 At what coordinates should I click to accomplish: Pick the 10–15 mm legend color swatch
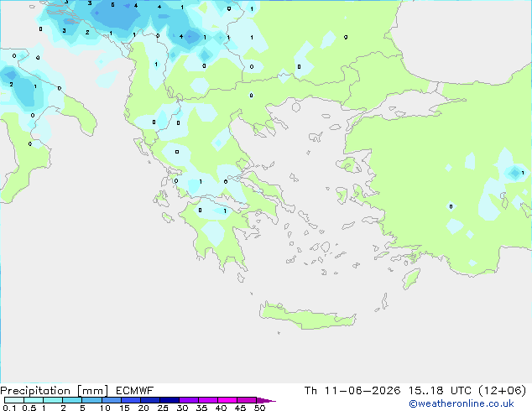[x=112, y=400]
